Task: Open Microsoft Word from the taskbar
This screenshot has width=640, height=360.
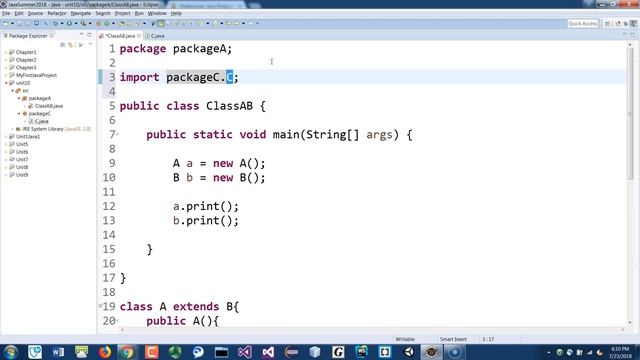Action: point(58,352)
